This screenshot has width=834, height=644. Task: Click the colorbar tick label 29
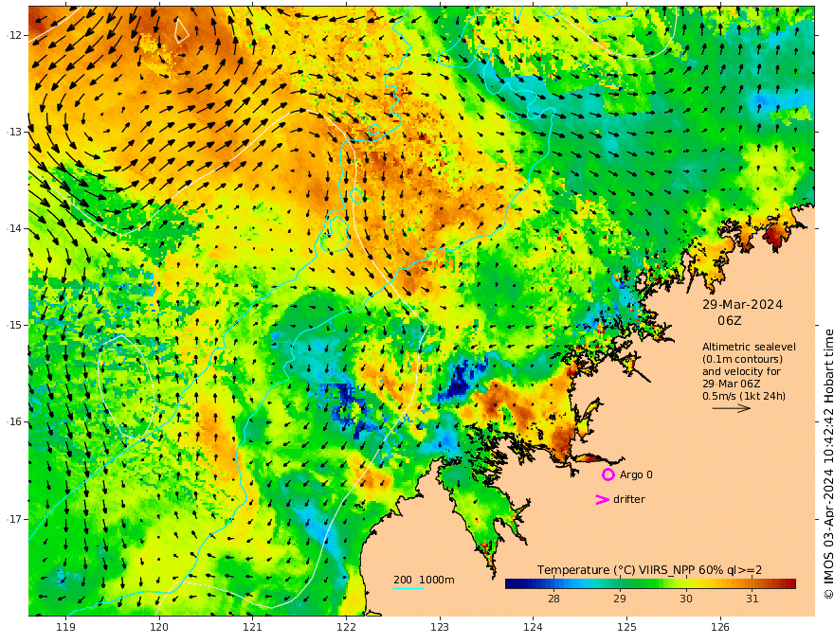(620, 599)
